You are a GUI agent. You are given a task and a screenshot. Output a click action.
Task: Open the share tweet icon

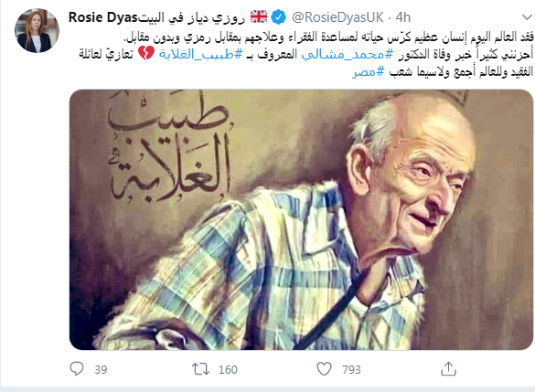448,369
